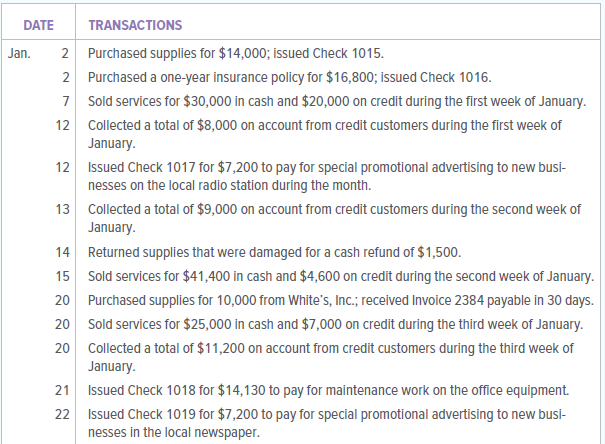Click the date cell showing 22
The height and width of the screenshot is (444, 605).
point(62,414)
